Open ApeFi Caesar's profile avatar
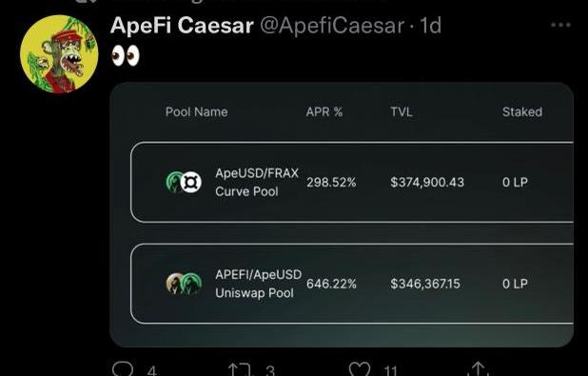The height and width of the screenshot is (376, 588). click(x=59, y=54)
